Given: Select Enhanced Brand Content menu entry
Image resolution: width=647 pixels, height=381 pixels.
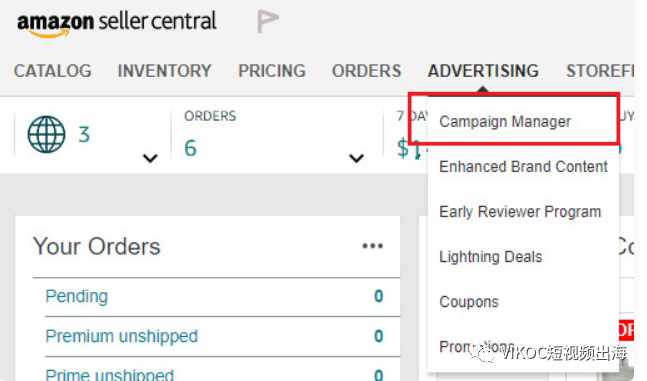Looking at the screenshot, I should coord(523,166).
